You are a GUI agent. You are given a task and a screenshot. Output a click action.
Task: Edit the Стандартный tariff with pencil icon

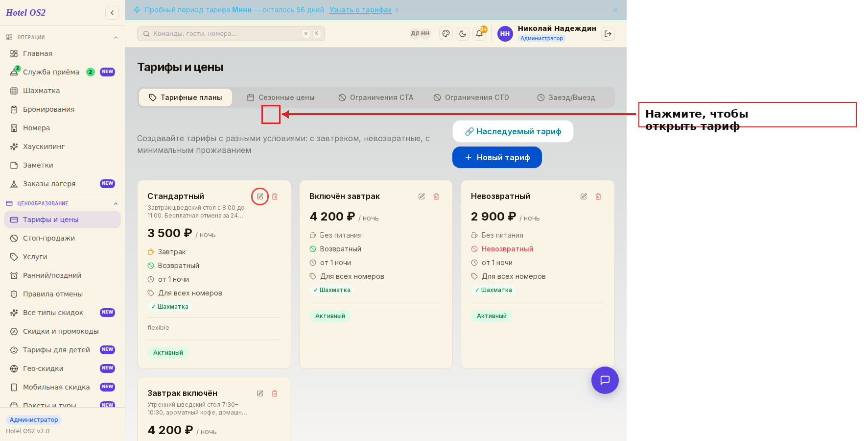coord(260,196)
